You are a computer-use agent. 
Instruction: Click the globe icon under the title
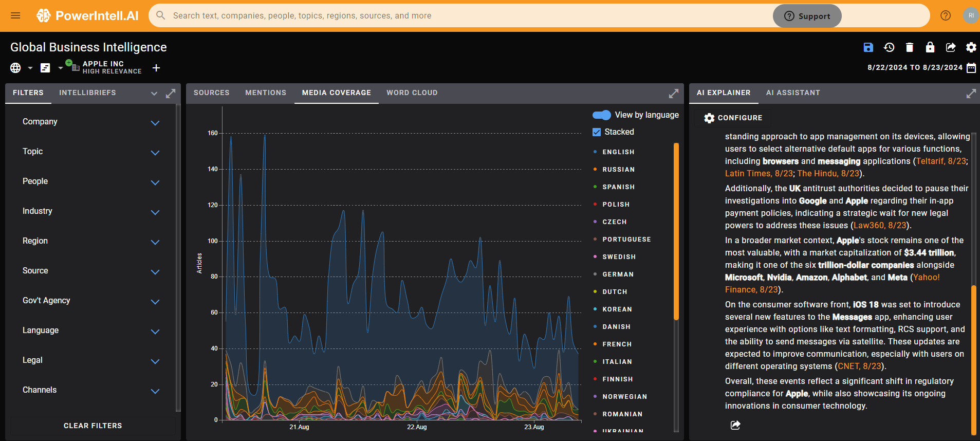click(x=15, y=68)
